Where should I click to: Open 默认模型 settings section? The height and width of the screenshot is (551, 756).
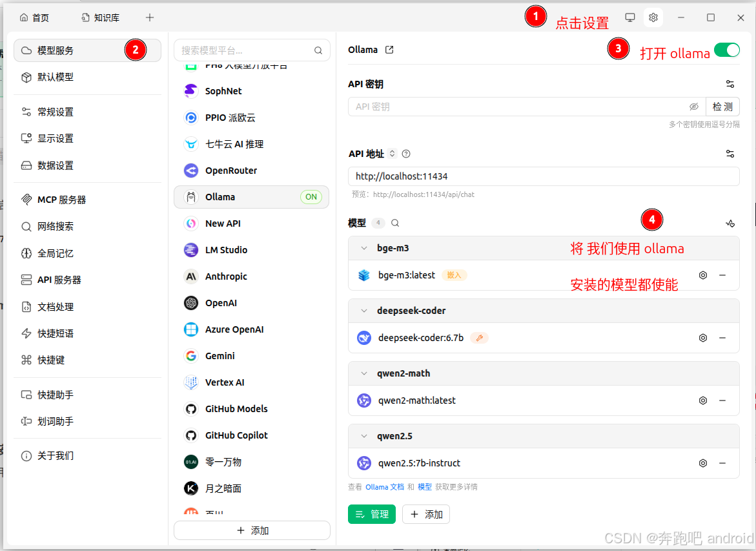(87, 78)
